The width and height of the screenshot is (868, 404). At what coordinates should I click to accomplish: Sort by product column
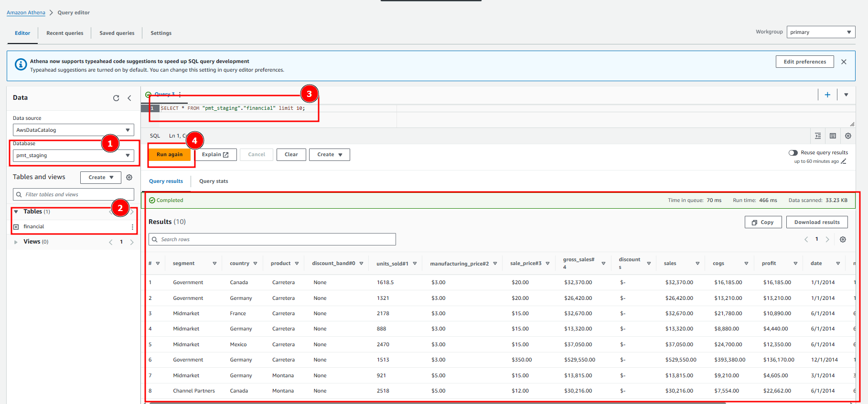click(x=297, y=264)
